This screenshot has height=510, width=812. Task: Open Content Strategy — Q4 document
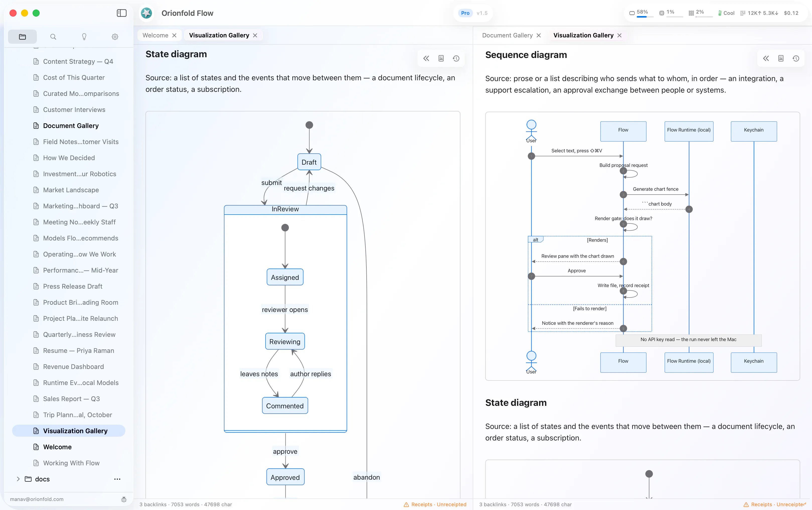click(69, 61)
